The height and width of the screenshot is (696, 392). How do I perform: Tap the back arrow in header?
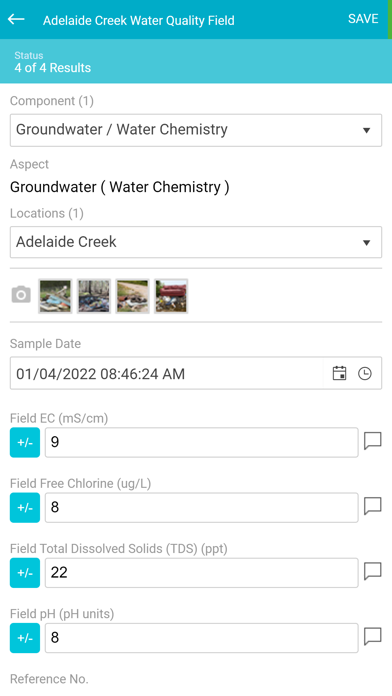[x=16, y=19]
